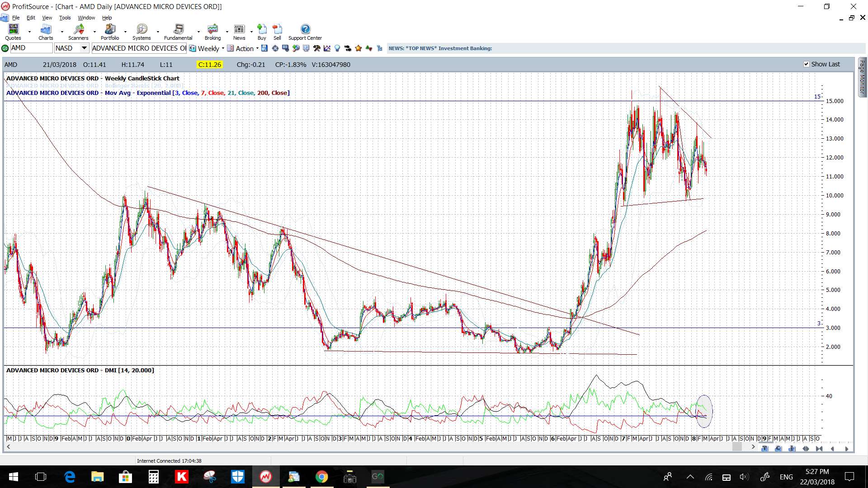Open the Support Center
Image resolution: width=868 pixels, height=488 pixels.
click(305, 32)
